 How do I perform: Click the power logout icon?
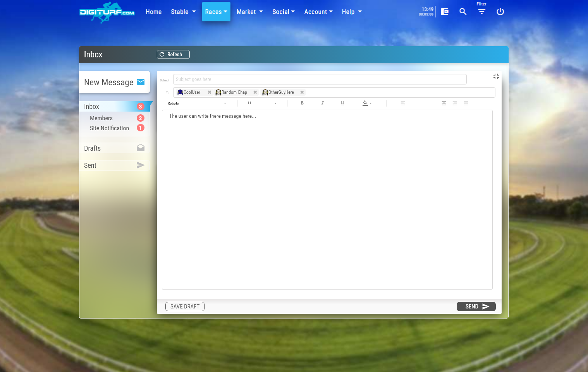click(500, 12)
